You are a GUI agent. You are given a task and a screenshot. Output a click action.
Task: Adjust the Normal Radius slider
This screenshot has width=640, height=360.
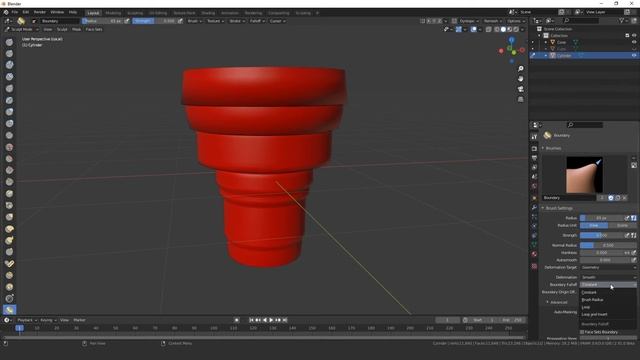click(608, 245)
